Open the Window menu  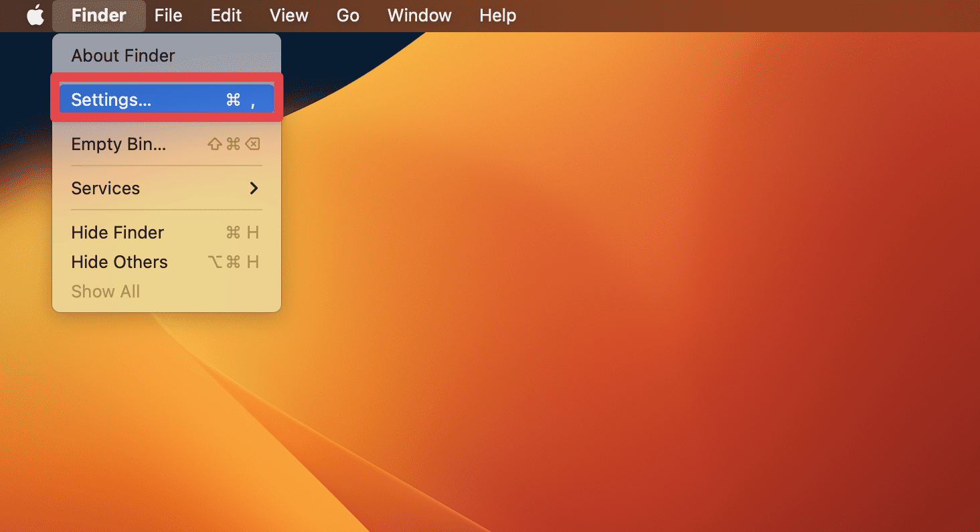pos(420,15)
